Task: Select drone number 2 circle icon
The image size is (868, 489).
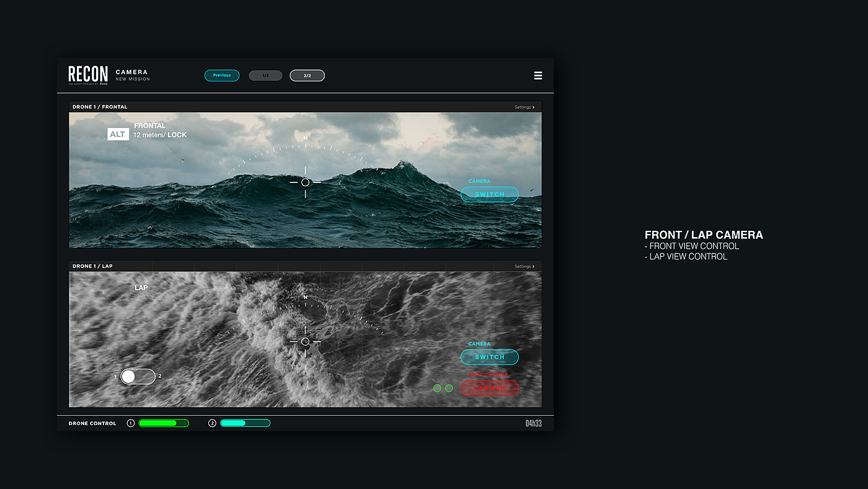Action: pos(212,423)
